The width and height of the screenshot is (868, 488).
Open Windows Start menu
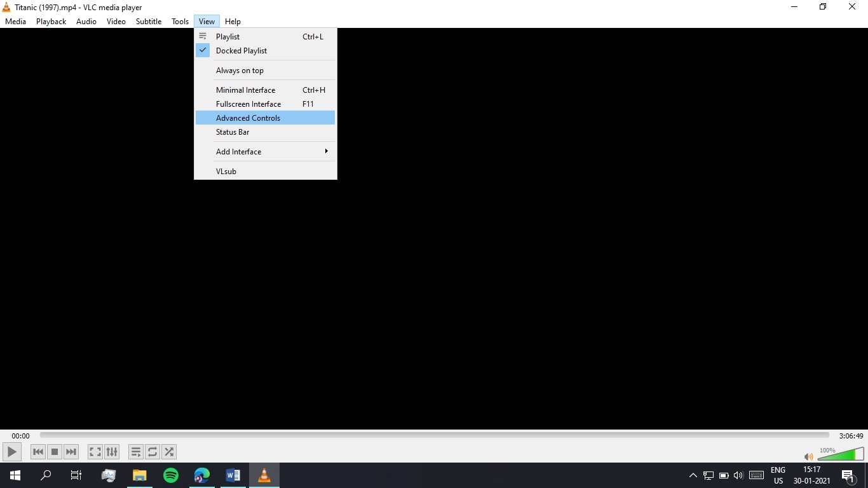[15, 475]
